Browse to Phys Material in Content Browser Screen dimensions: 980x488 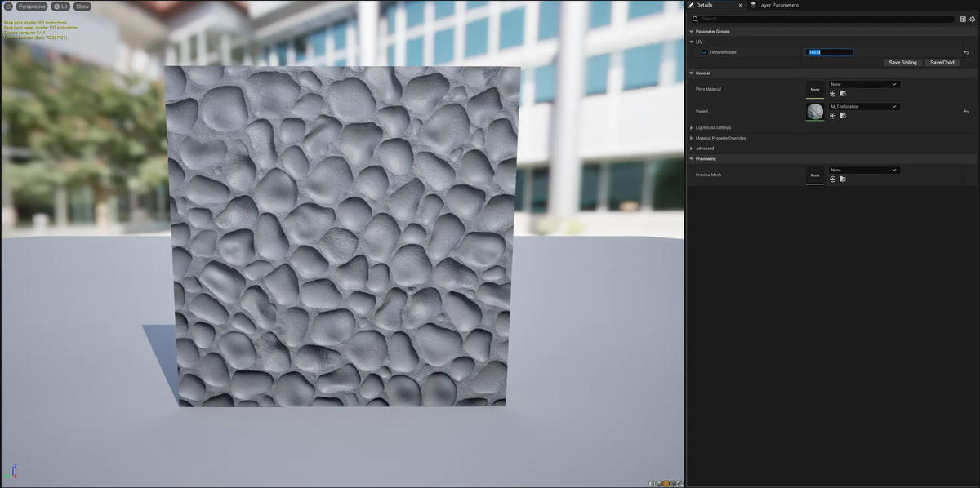842,93
